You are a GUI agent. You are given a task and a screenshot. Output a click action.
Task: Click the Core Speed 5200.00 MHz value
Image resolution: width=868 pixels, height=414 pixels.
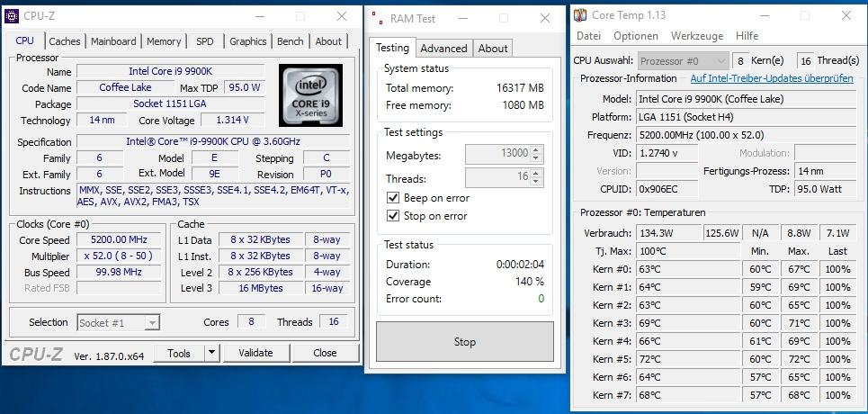click(x=119, y=240)
